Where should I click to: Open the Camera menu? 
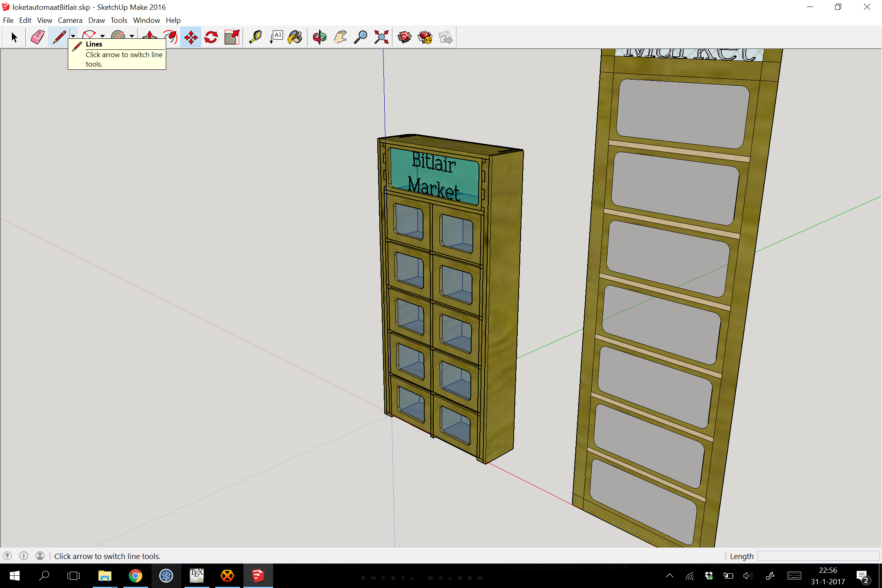pyautogui.click(x=70, y=20)
